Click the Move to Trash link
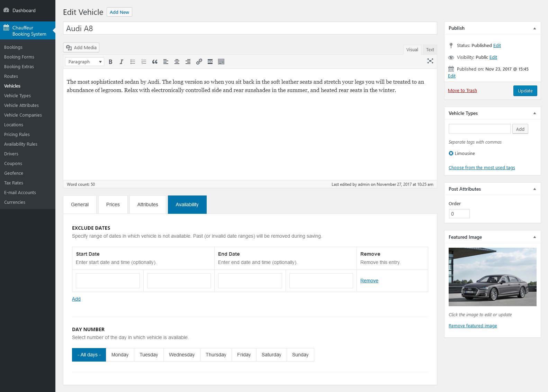Viewport: 548px width, 392px height. (x=462, y=91)
